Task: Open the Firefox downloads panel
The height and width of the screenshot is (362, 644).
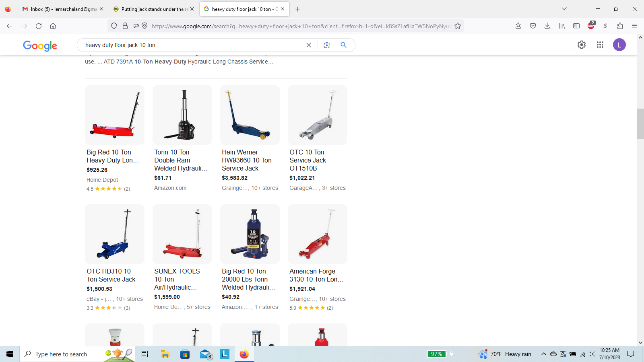Action: click(547, 26)
